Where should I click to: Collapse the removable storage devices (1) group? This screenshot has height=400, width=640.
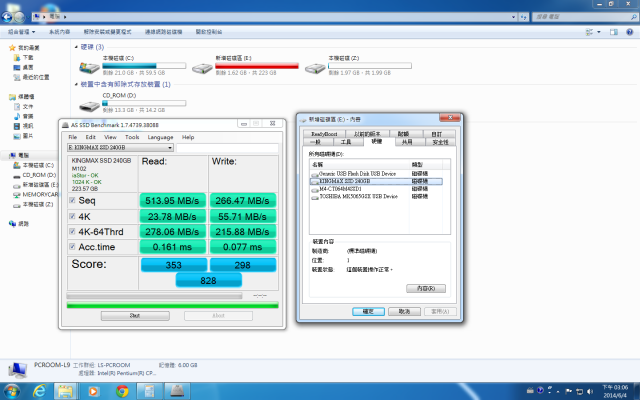pos(76,84)
